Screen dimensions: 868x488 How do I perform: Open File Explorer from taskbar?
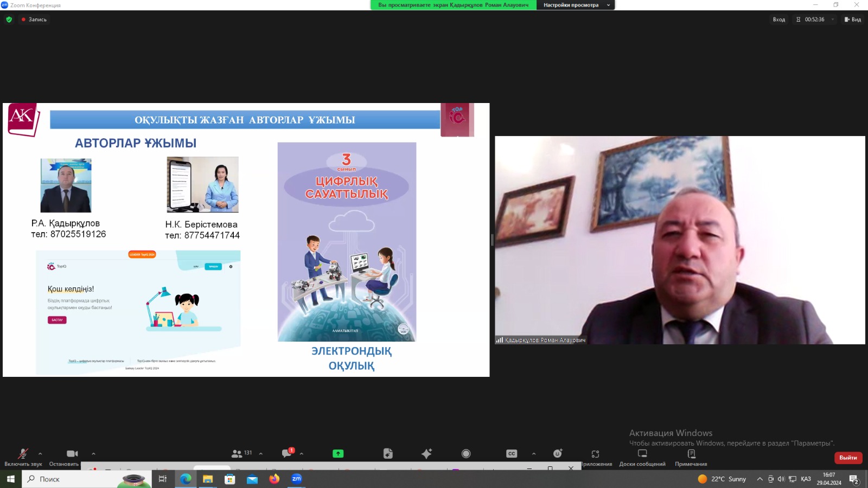click(208, 479)
